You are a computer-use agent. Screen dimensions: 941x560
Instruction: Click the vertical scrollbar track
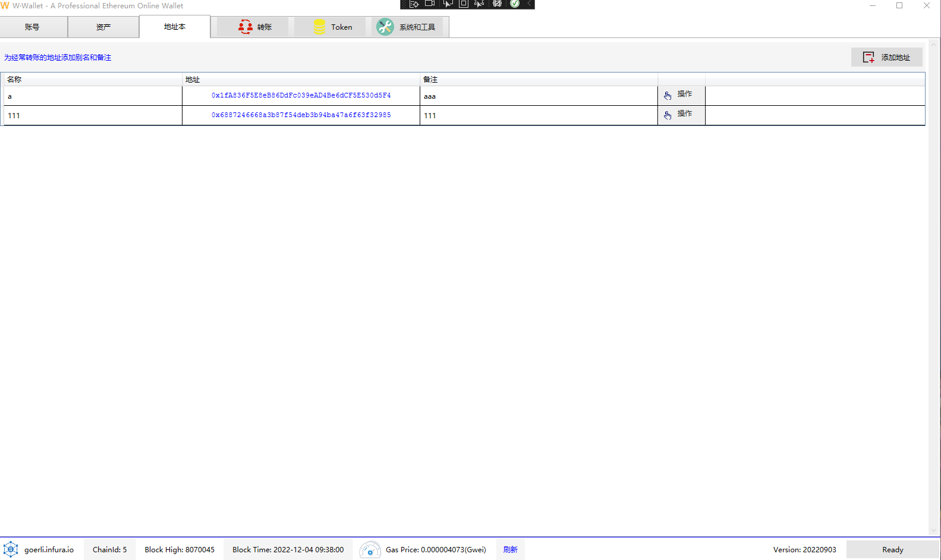pos(933,287)
